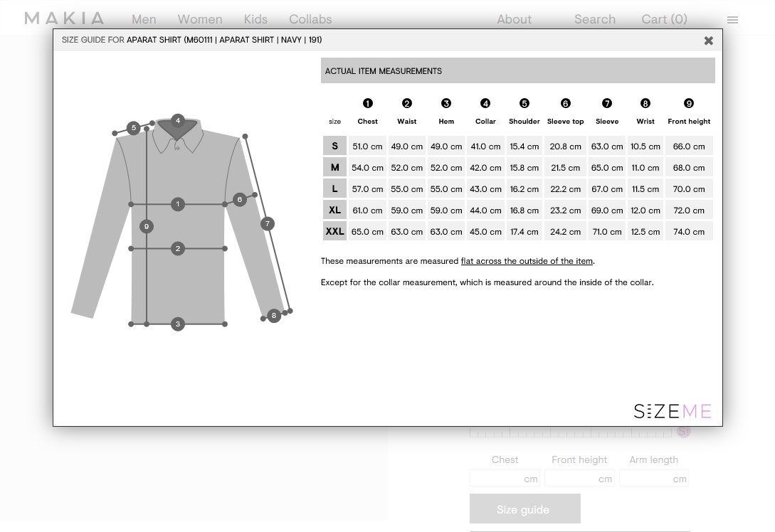Click the Size guide button
The height and width of the screenshot is (532, 775).
click(x=525, y=509)
